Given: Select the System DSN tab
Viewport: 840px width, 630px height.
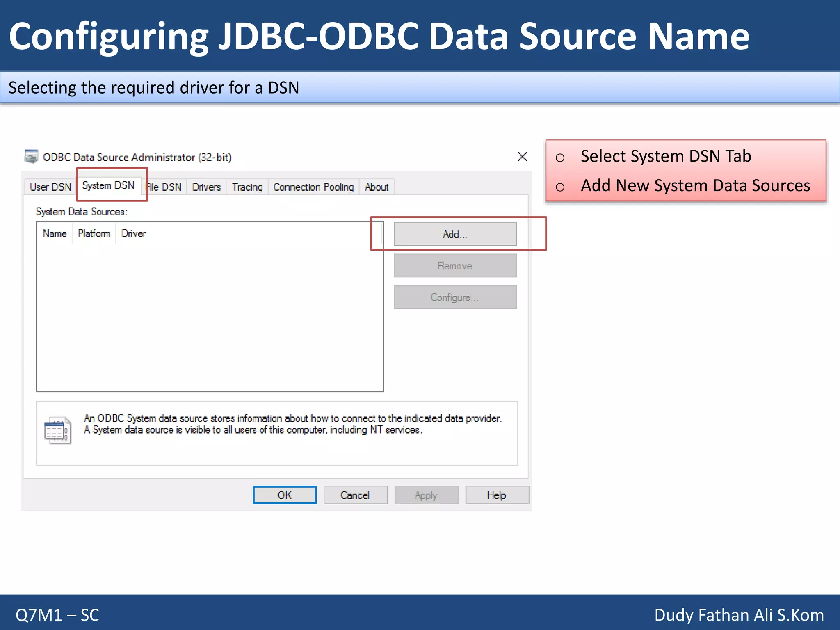Looking at the screenshot, I should 108,185.
